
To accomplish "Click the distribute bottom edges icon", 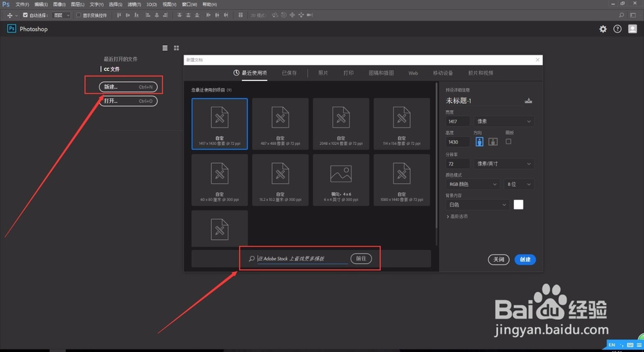I will [x=196, y=15].
